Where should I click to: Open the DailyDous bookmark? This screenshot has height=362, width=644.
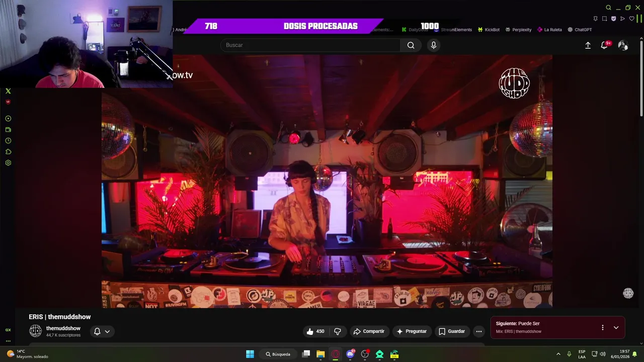(x=415, y=30)
